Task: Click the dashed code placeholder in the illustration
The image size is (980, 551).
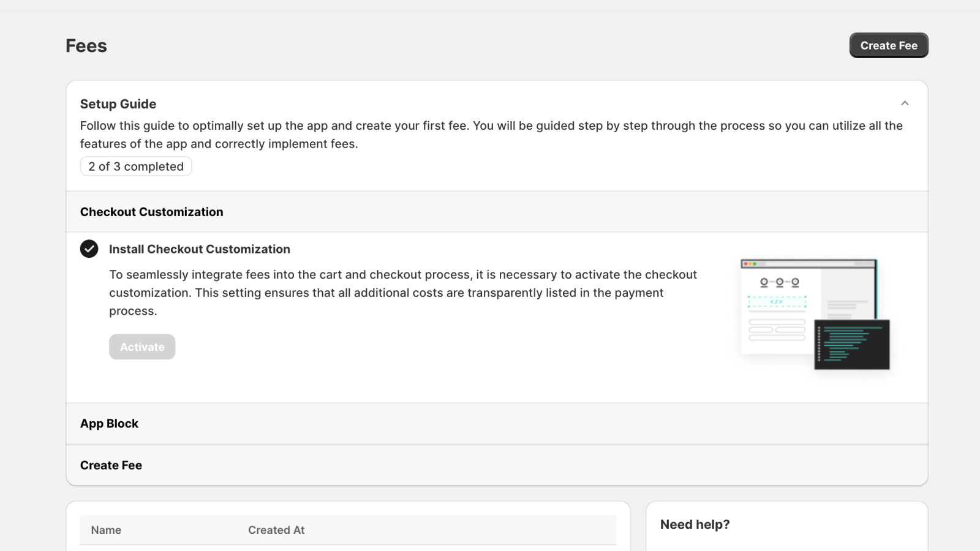Action: pos(777,301)
